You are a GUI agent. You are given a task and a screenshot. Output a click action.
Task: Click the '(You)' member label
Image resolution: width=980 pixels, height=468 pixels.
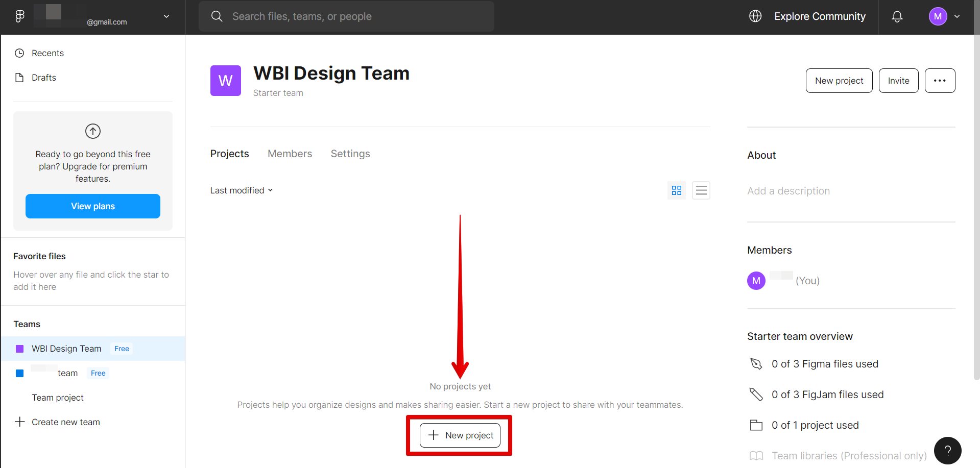coord(807,281)
